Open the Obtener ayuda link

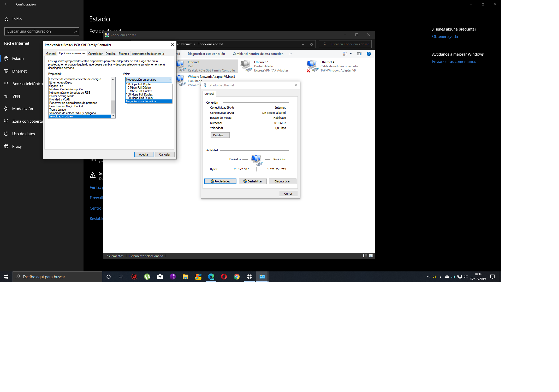(445, 37)
